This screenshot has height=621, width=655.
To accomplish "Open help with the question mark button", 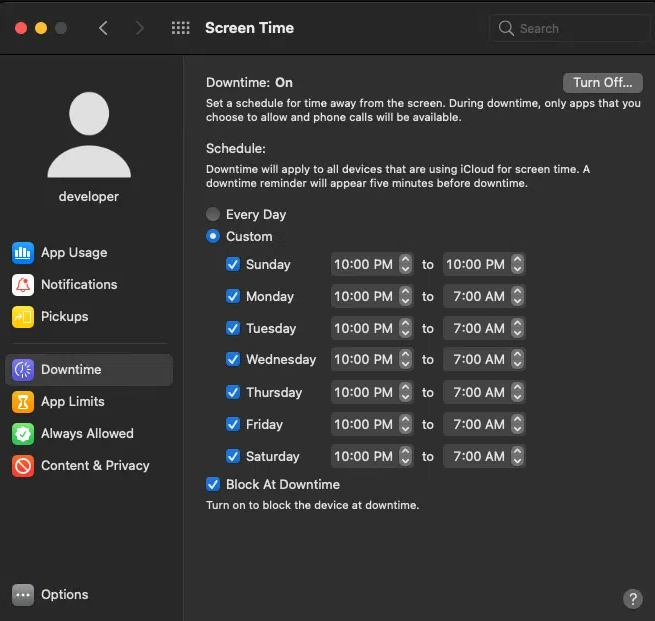I will (632, 598).
